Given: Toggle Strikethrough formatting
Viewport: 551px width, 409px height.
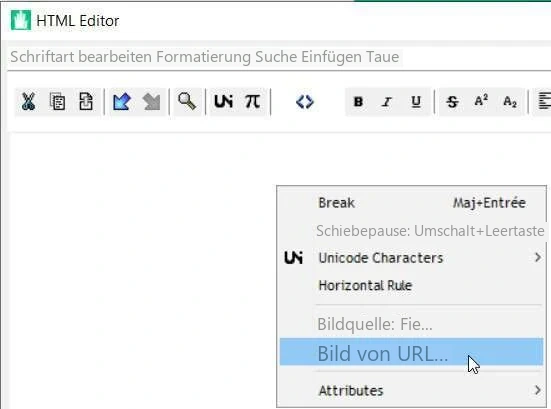Looking at the screenshot, I should 452,102.
